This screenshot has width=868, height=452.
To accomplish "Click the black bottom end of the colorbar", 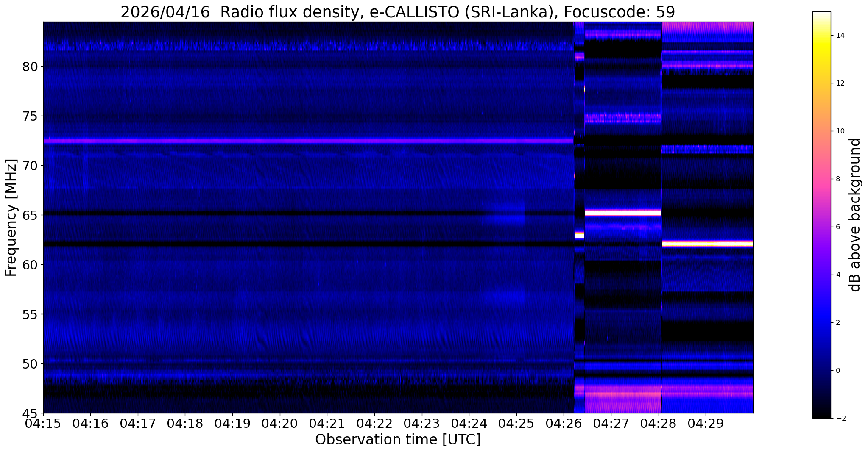I will tap(821, 415).
